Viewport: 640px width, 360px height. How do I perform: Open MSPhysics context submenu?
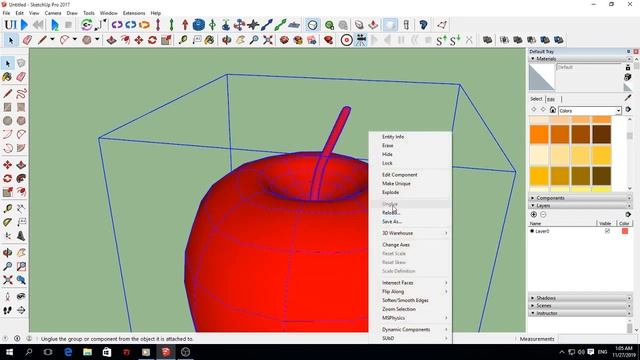410,318
